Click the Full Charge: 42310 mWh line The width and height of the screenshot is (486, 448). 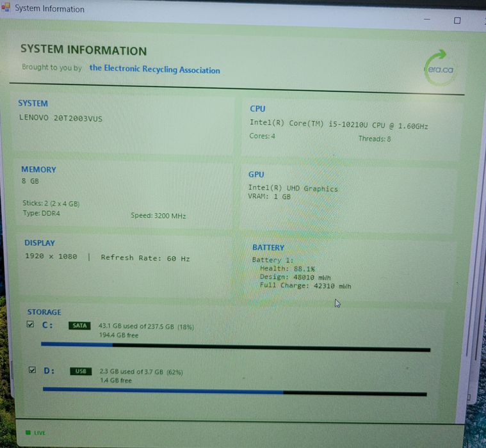[x=305, y=285]
